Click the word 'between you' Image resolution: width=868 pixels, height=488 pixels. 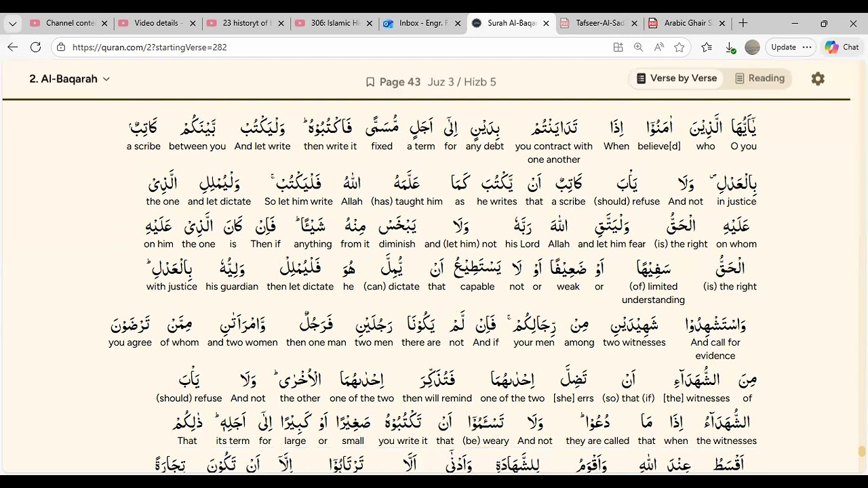[197, 146]
